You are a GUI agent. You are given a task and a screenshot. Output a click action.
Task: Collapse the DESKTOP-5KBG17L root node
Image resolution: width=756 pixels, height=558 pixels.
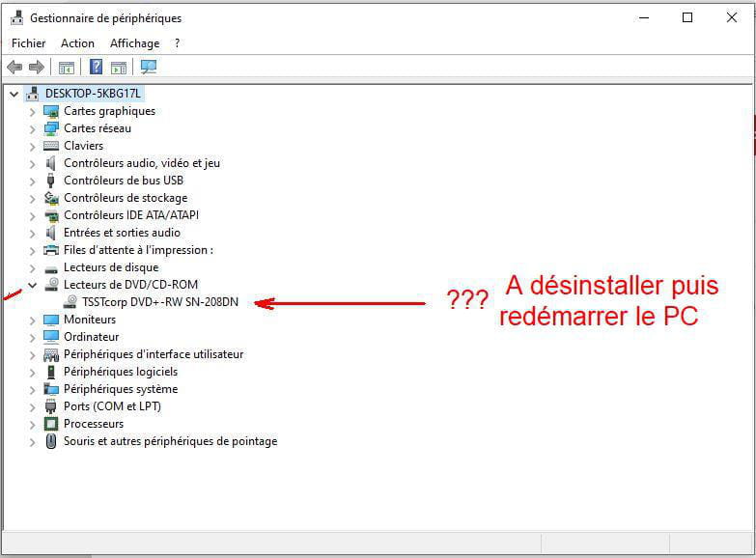coord(14,94)
